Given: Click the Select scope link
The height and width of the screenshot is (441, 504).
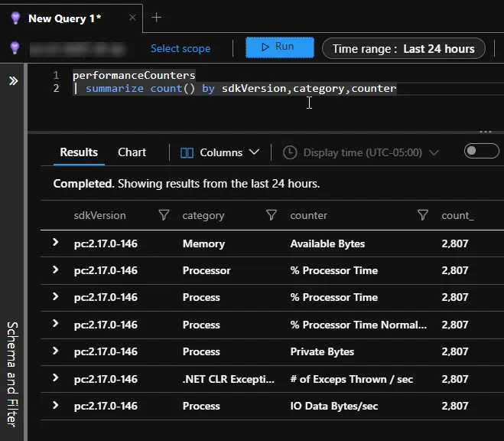Looking at the screenshot, I should point(180,48).
